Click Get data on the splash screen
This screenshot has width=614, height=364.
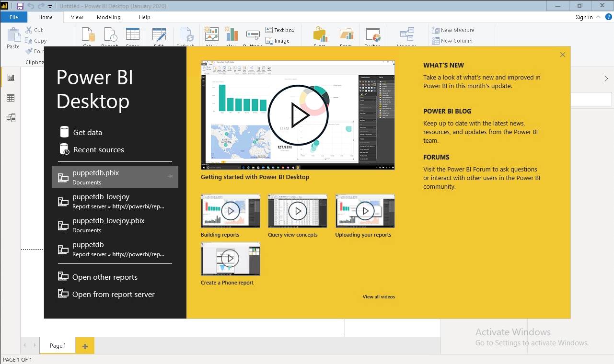click(x=81, y=132)
